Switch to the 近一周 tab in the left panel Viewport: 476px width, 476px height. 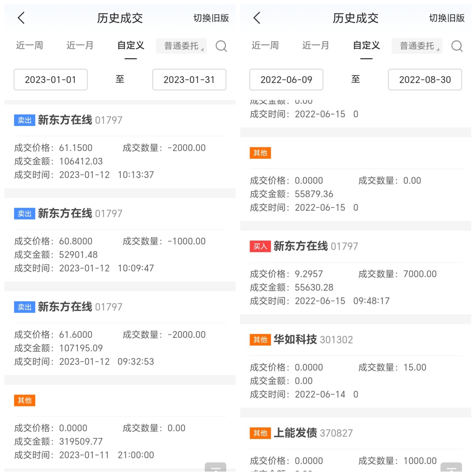(x=30, y=46)
